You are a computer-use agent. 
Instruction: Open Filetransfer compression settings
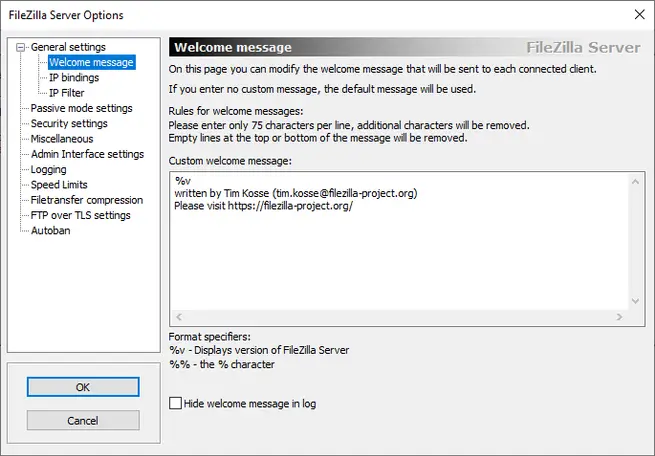coord(86,200)
